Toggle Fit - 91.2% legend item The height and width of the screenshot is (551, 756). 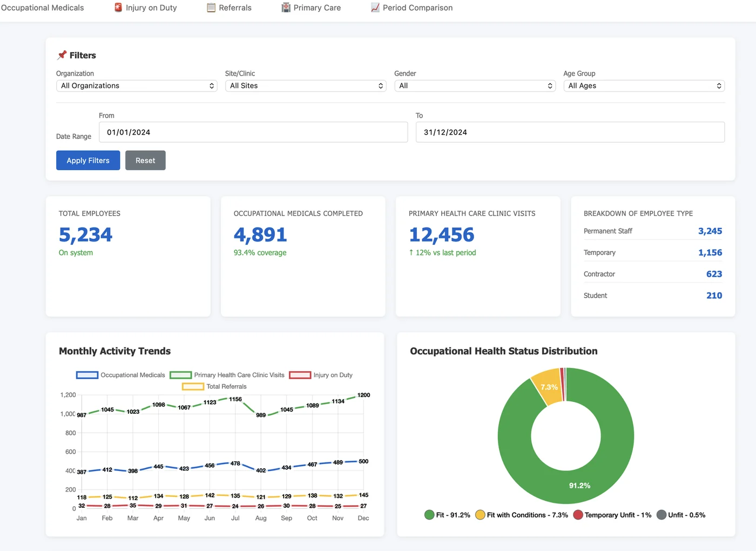coord(447,515)
